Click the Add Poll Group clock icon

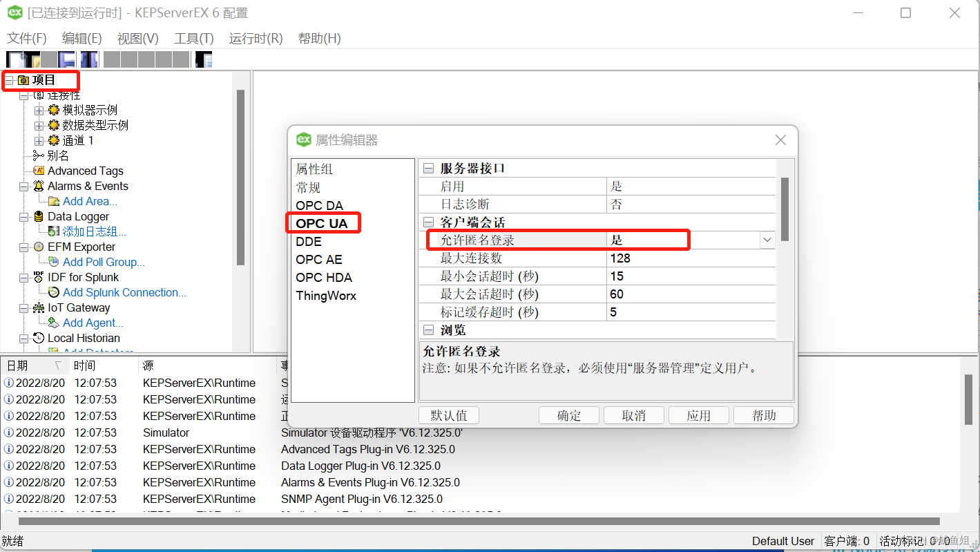point(54,263)
